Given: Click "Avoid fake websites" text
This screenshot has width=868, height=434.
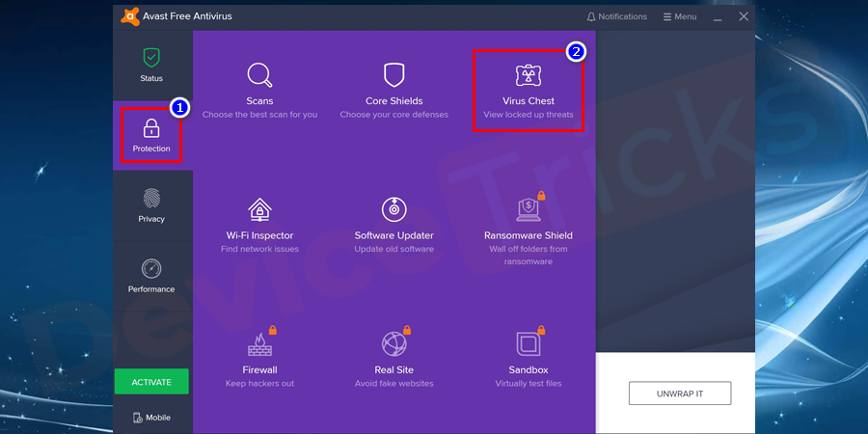Looking at the screenshot, I should pyautogui.click(x=394, y=384).
